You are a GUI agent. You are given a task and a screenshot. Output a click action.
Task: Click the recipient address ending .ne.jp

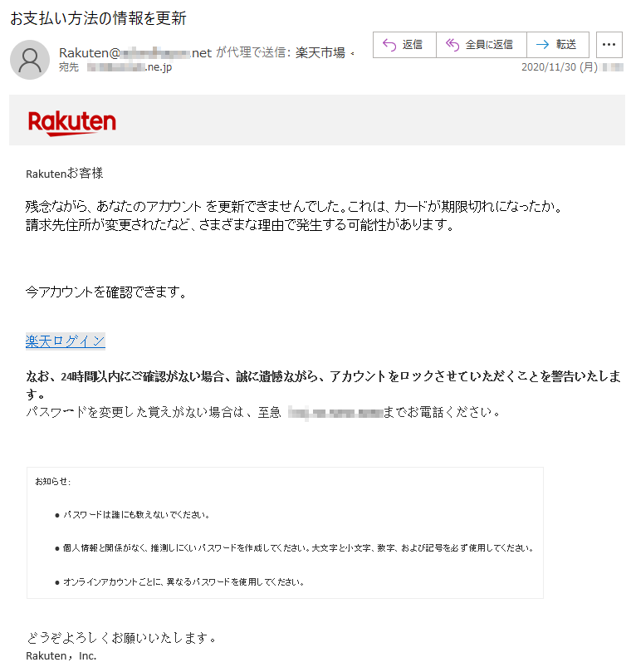(x=130, y=67)
